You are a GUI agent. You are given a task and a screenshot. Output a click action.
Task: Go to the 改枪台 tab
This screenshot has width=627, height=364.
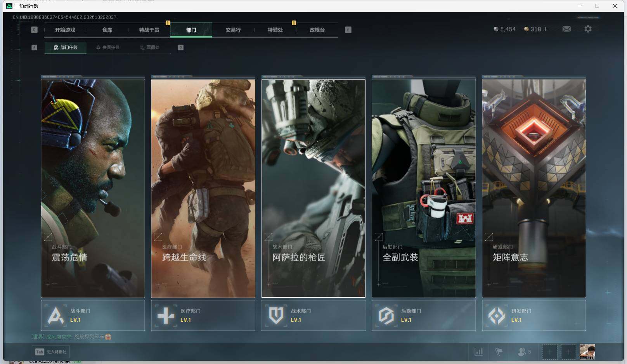[x=317, y=30]
